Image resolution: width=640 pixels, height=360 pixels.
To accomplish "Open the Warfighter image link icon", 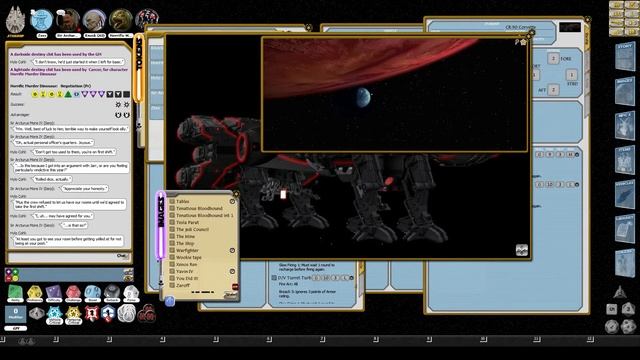I will click(x=172, y=250).
